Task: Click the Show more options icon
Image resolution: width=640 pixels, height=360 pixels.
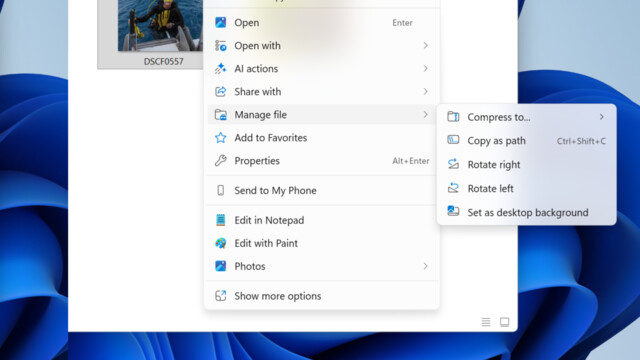Action: [x=220, y=296]
